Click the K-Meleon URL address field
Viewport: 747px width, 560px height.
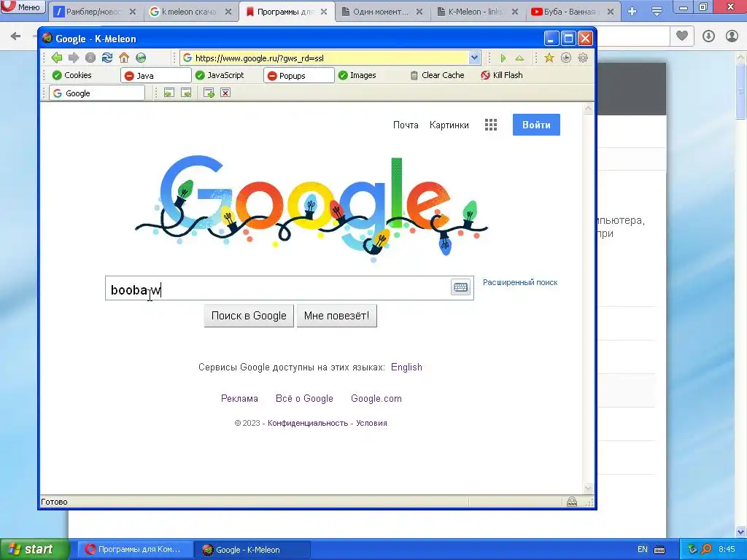pos(330,58)
